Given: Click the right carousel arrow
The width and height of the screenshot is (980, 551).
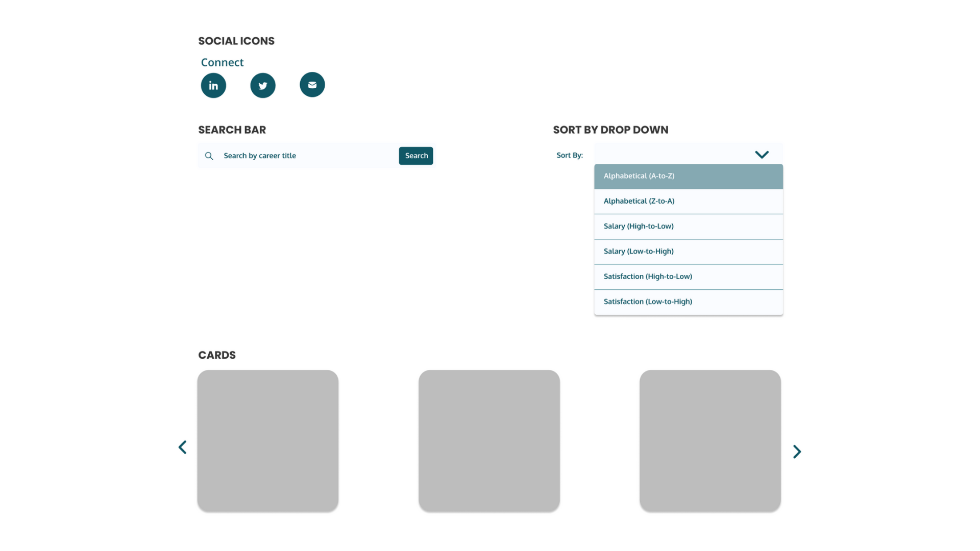Looking at the screenshot, I should (x=797, y=452).
